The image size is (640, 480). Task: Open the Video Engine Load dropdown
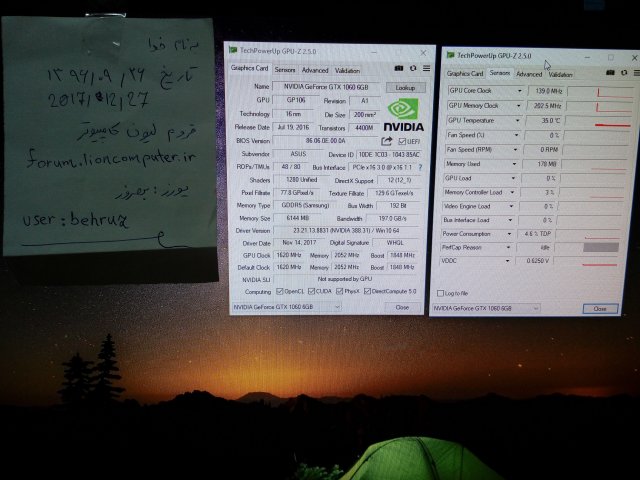pos(511,207)
